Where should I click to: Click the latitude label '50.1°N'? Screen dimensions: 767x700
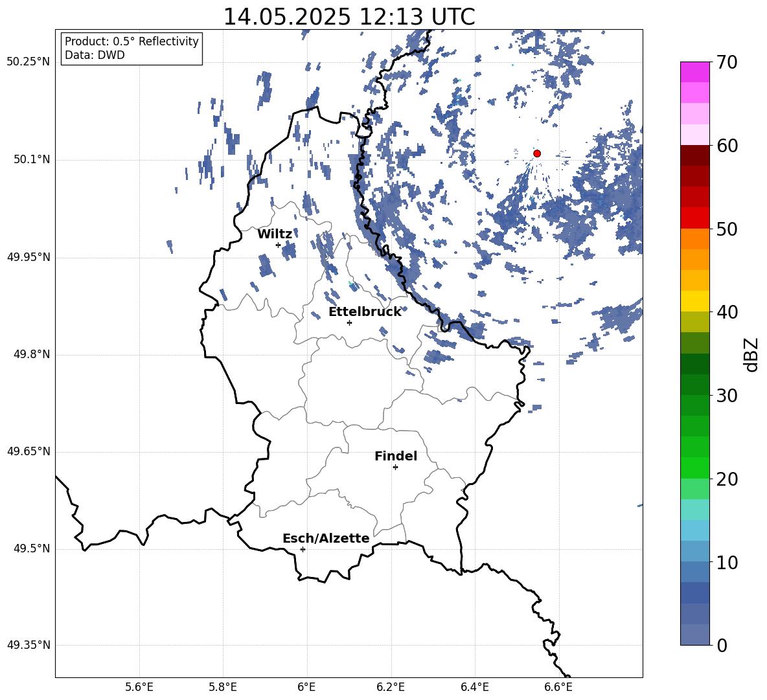coord(31,160)
